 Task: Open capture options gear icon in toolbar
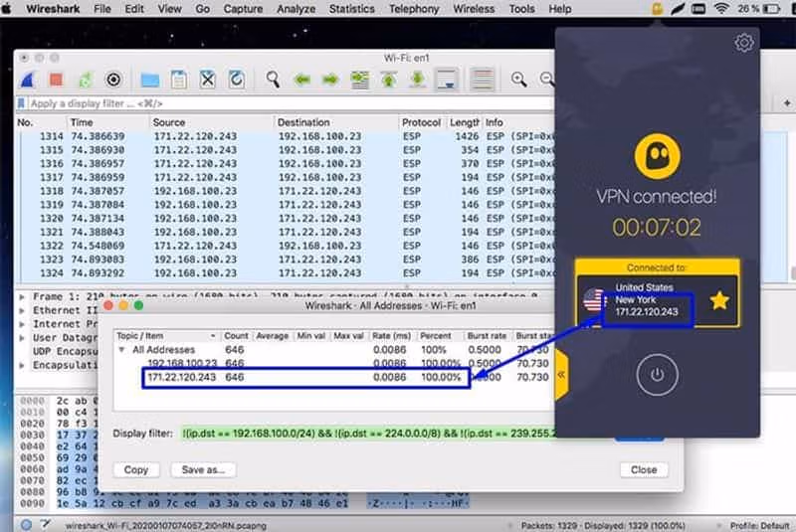113,80
